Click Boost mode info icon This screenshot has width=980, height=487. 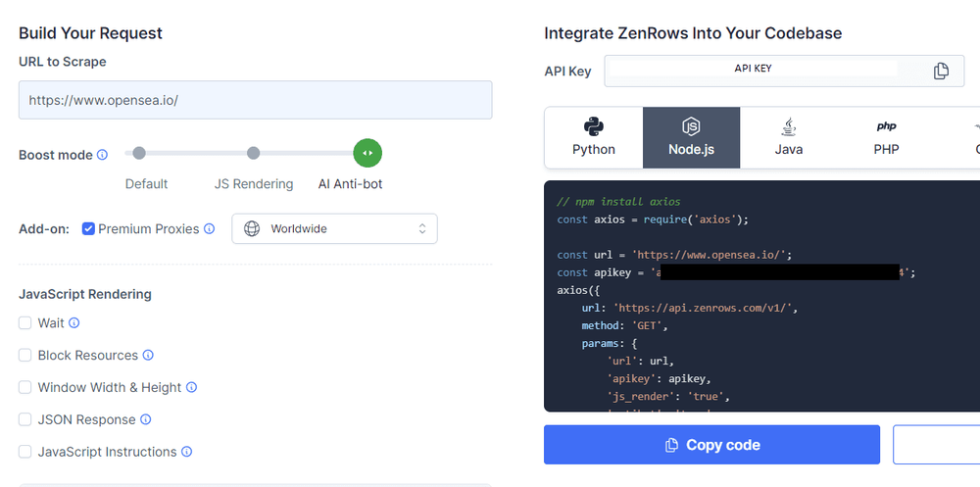103,155
